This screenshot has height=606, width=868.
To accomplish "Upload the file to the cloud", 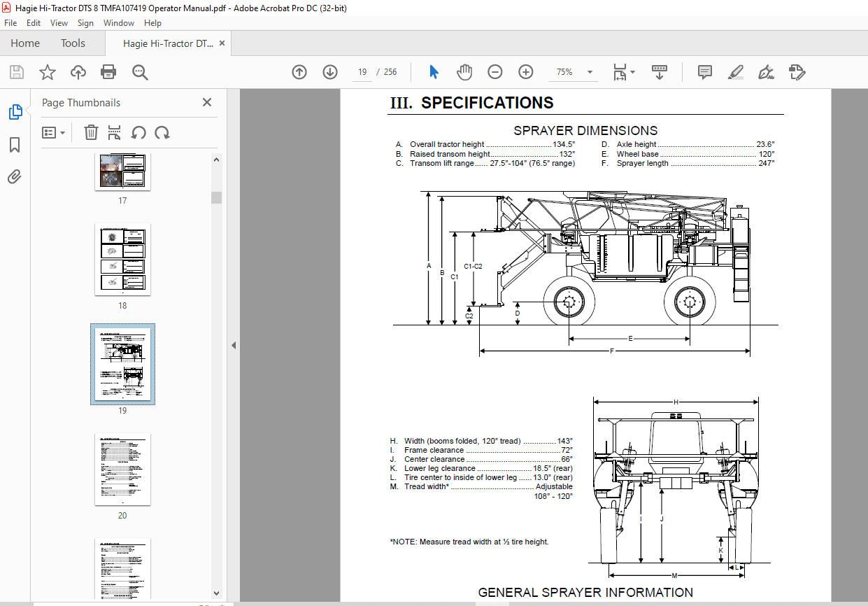I will (x=78, y=72).
